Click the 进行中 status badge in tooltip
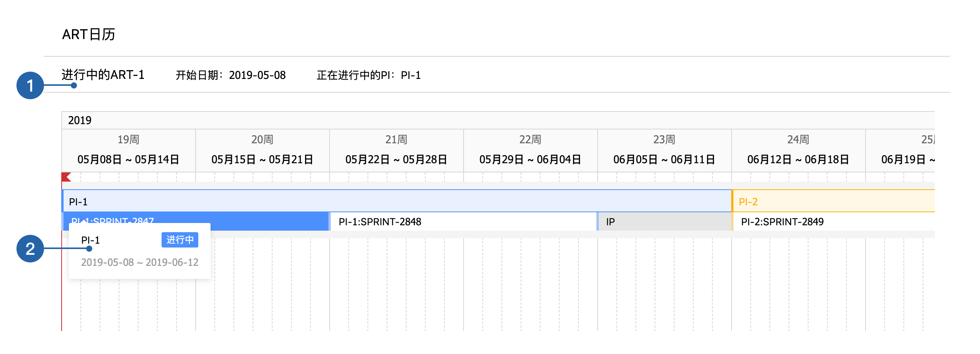The image size is (980, 354). click(x=180, y=240)
